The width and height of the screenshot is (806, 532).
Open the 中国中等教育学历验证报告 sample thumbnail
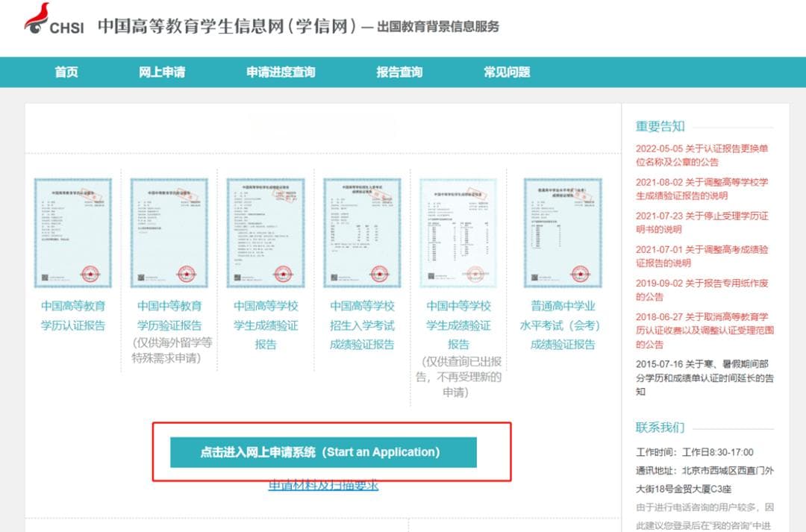coord(169,233)
